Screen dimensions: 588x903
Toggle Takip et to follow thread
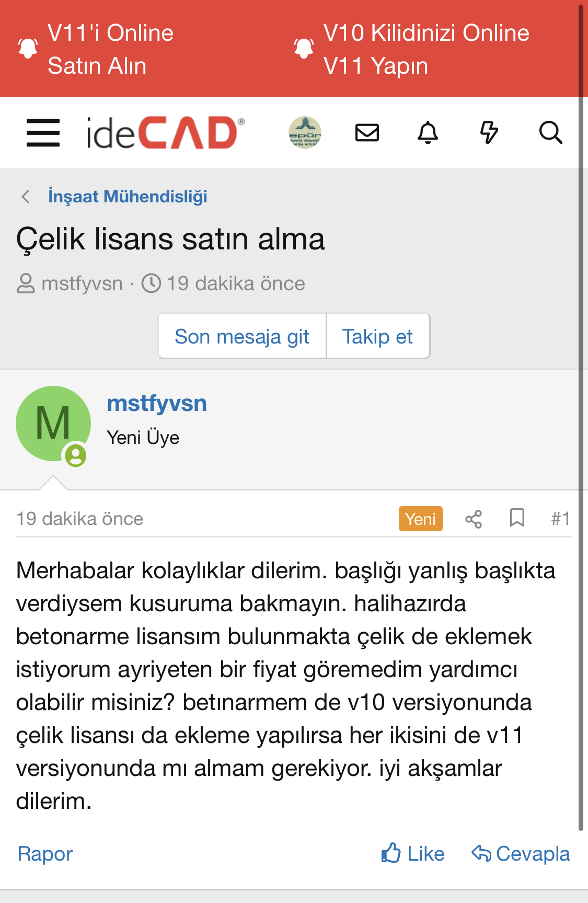click(377, 337)
